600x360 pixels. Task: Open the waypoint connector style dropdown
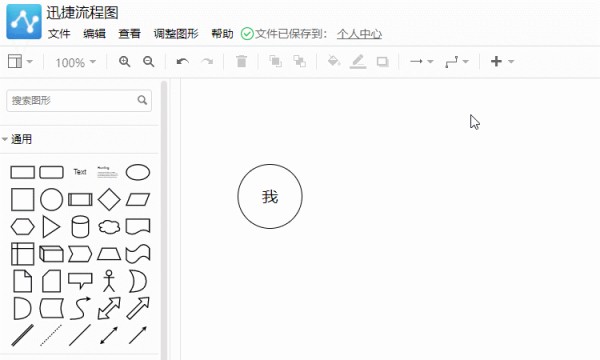point(457,61)
